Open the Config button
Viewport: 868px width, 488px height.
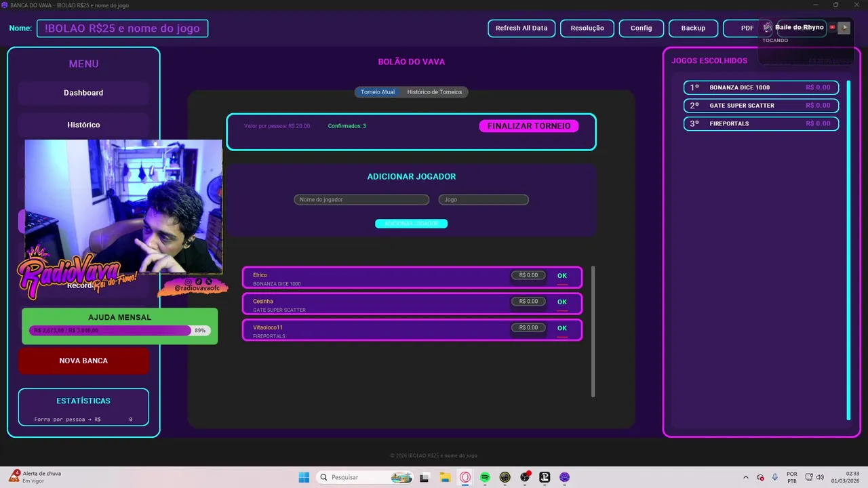tap(641, 28)
